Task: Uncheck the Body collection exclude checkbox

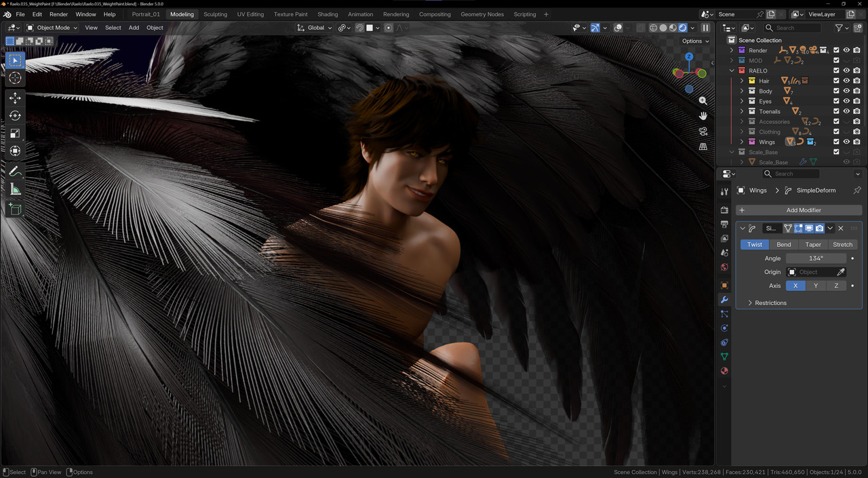Action: tap(836, 91)
